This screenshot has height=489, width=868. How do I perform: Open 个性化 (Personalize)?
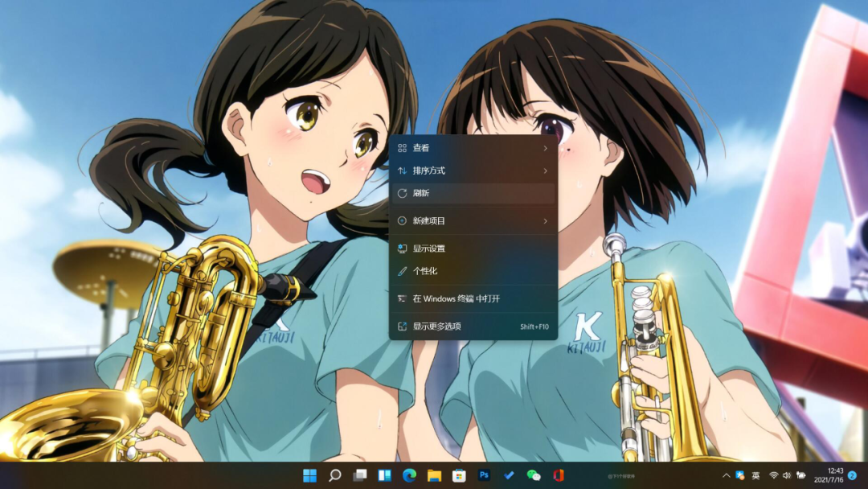473,271
